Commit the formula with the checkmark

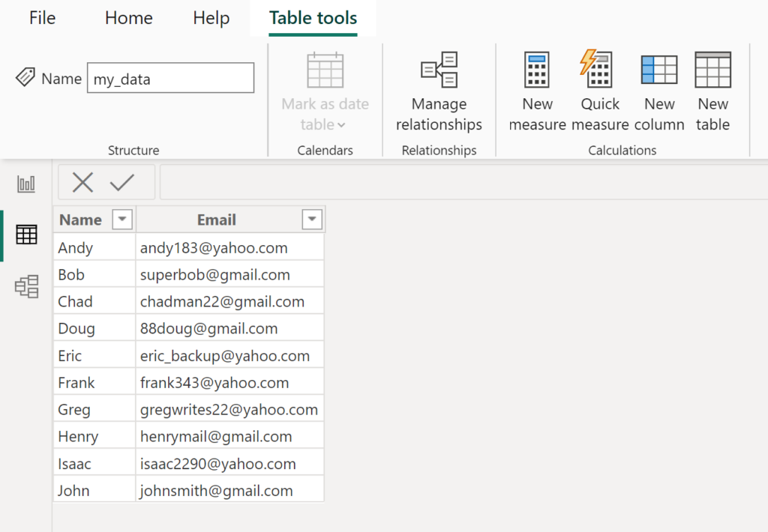coord(121,182)
